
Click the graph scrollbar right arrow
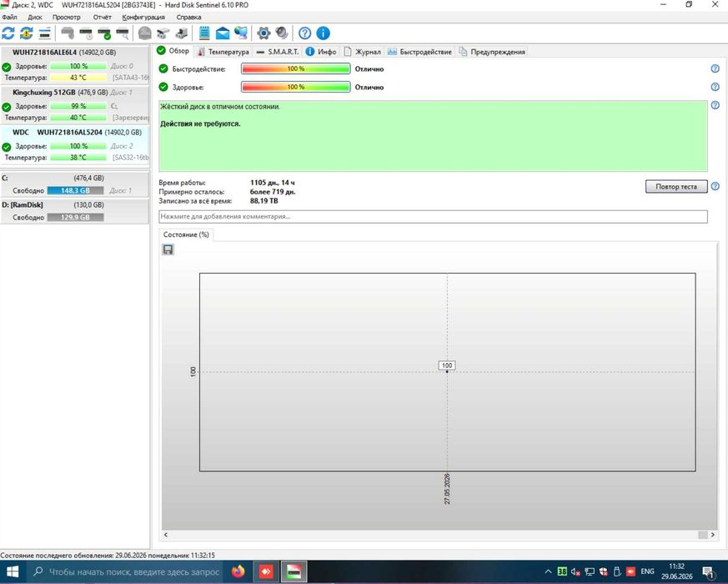pos(713,535)
